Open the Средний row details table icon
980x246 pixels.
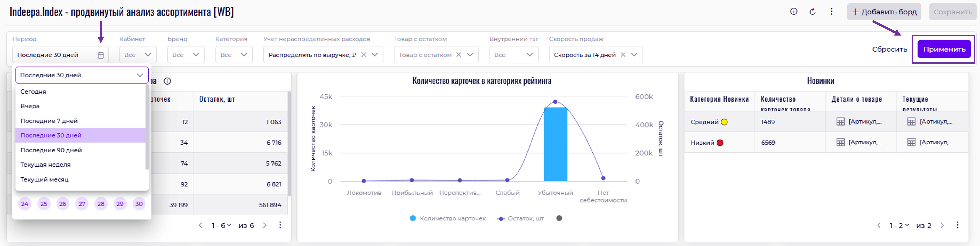pos(840,122)
